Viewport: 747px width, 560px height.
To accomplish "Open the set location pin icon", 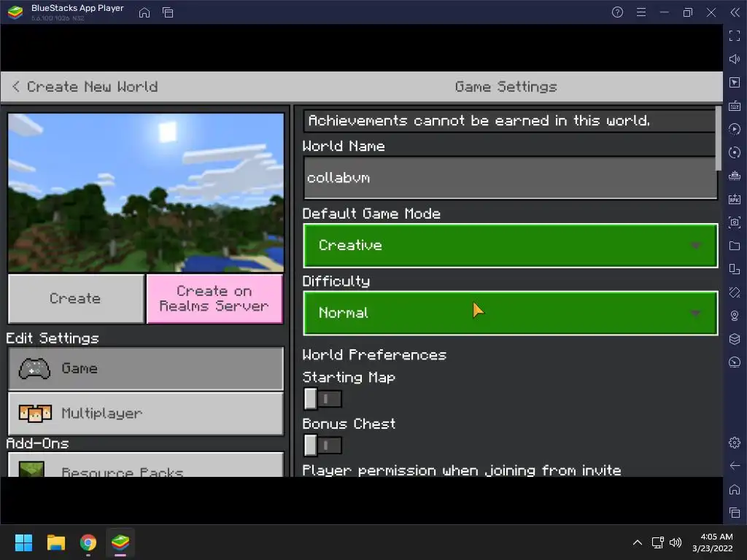I will (x=735, y=316).
